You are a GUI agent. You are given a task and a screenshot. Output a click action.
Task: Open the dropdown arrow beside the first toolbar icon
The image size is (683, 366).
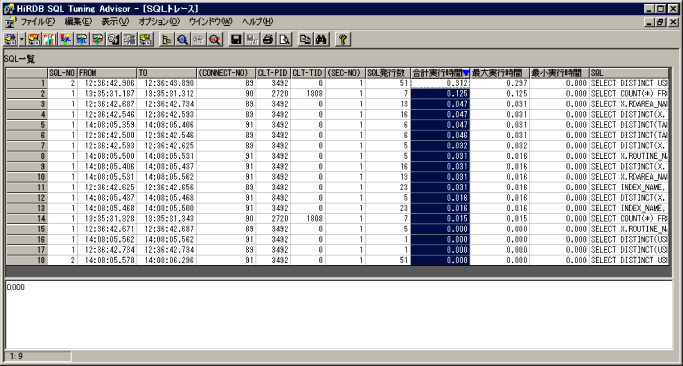(x=22, y=40)
